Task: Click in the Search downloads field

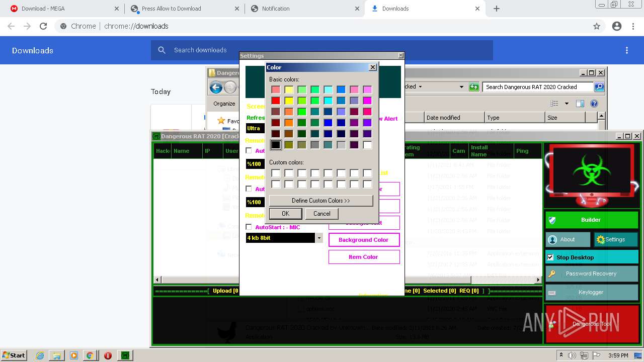Action: click(x=322, y=50)
